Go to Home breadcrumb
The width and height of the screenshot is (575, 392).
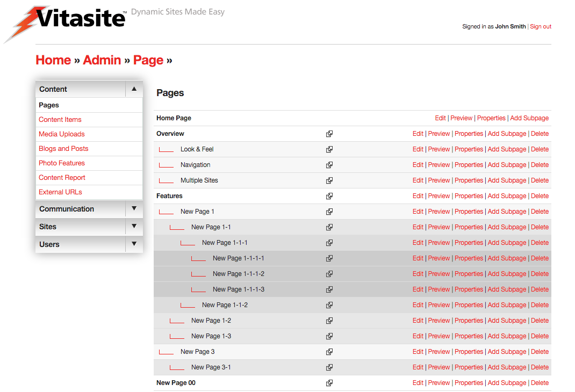[x=53, y=60]
